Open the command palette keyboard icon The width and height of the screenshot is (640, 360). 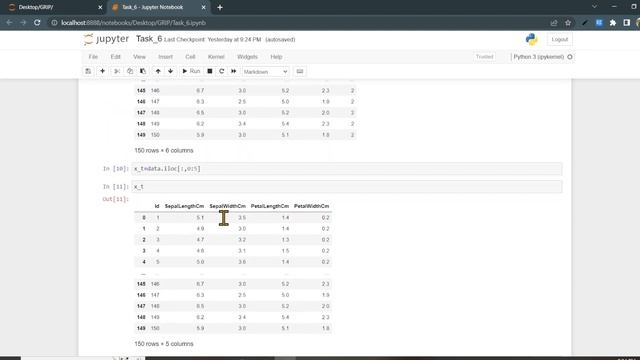[x=300, y=71]
